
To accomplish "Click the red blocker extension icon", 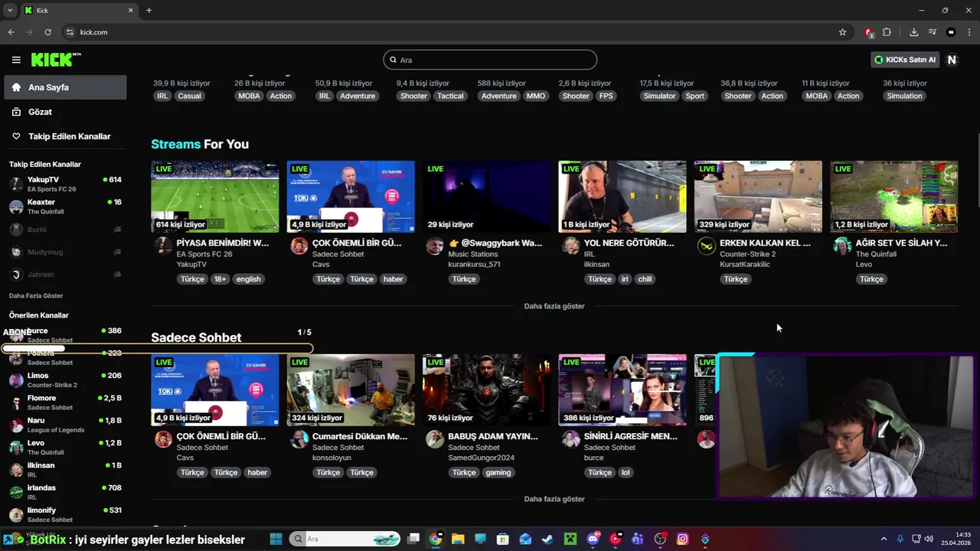I will pos(868,32).
